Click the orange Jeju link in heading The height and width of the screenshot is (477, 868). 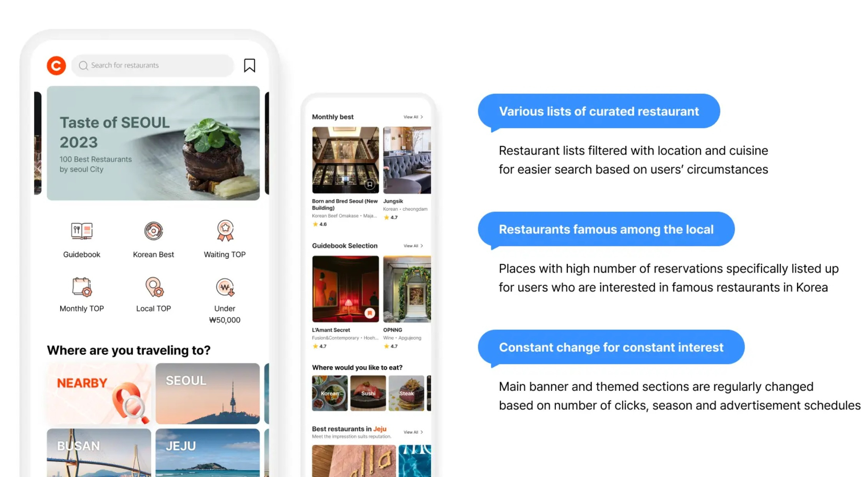tap(380, 429)
